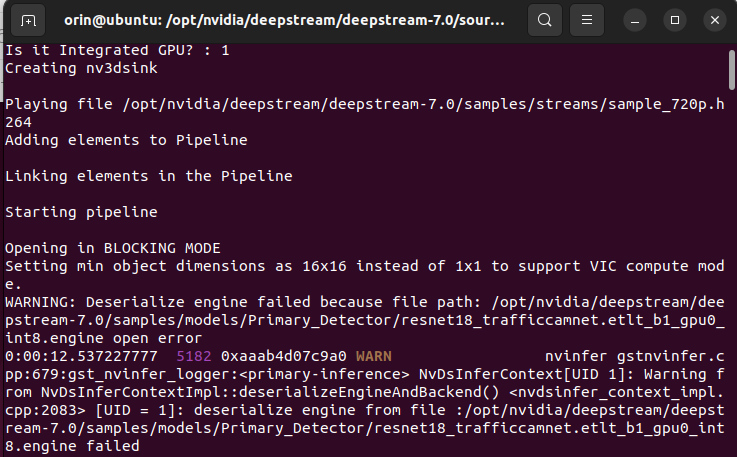Click the '8.engine failed' last line
This screenshot has width=737, height=457.
click(72, 446)
